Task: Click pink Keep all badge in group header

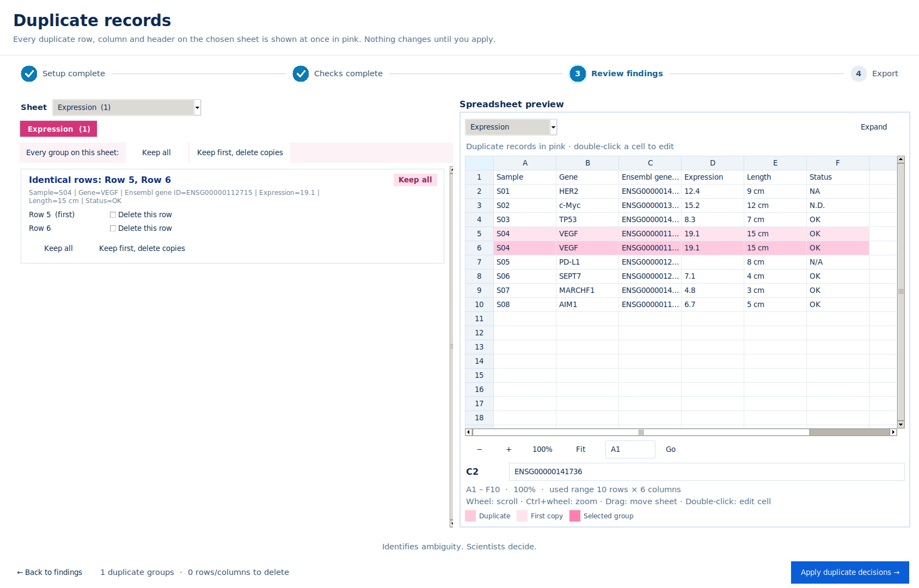Action: tap(415, 180)
